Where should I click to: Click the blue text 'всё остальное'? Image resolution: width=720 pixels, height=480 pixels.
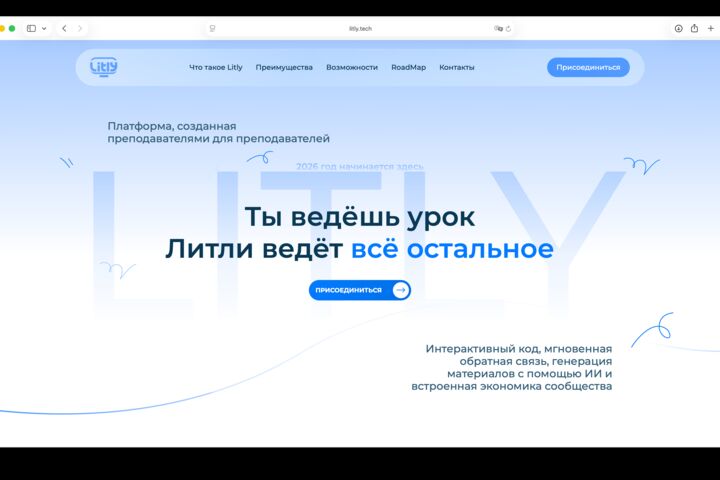[x=452, y=248]
